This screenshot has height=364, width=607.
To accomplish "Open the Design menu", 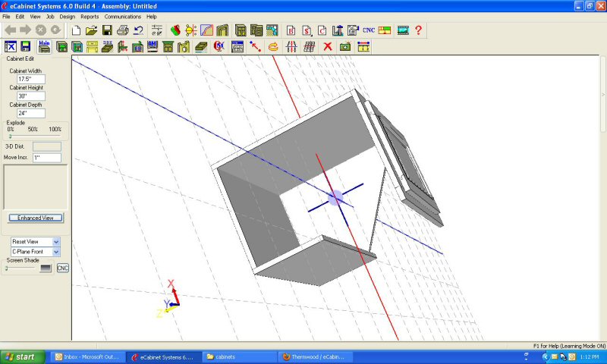I will (68, 16).
